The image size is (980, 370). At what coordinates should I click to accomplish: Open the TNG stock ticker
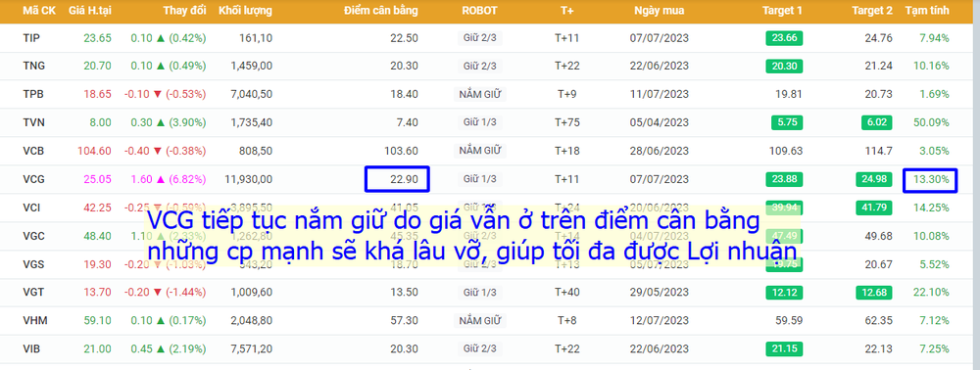(x=33, y=66)
